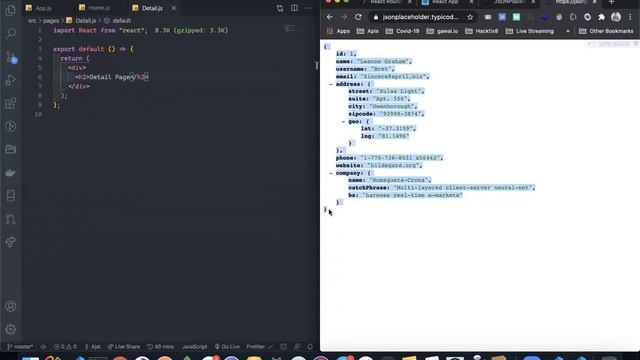
Task: Click the 48 mins time tracker status
Action: (160, 347)
